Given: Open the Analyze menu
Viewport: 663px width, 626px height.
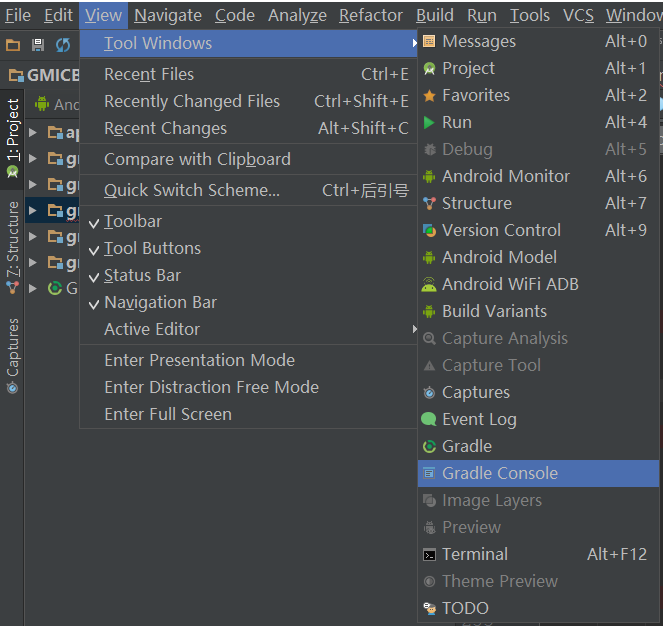Looking at the screenshot, I should coord(297,16).
